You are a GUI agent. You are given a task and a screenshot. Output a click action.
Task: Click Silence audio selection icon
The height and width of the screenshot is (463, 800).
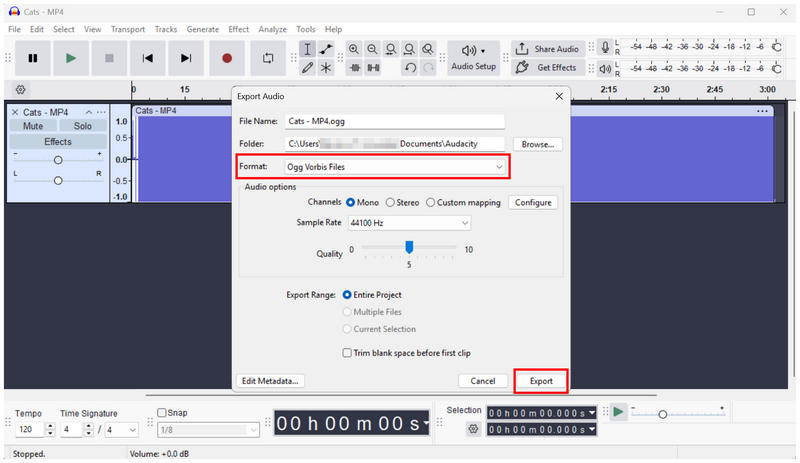[373, 67]
